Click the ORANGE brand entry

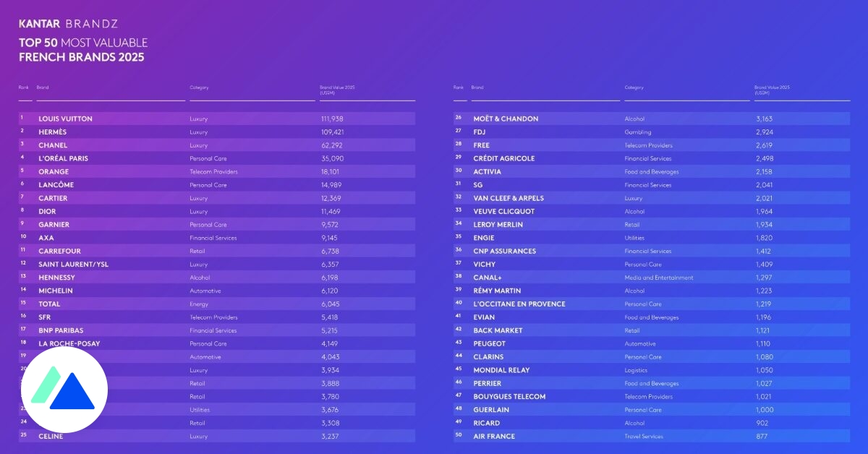54,172
